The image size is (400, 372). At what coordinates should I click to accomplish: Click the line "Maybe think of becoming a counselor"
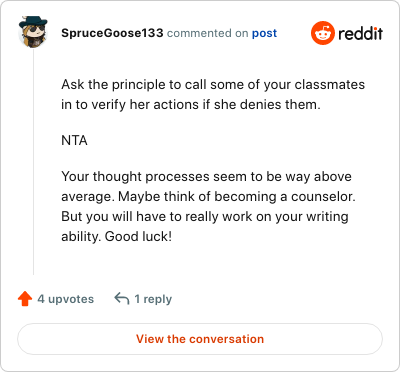(237, 197)
